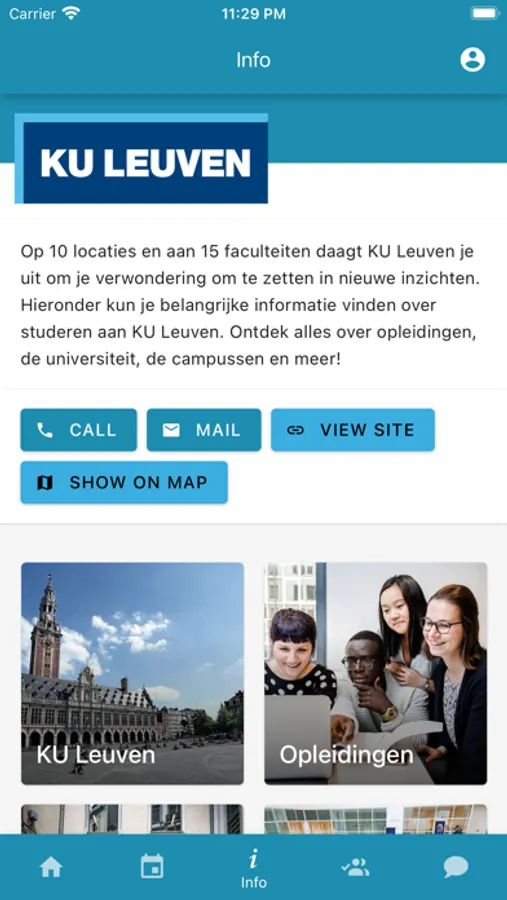Viewport: 507px width, 900px height.
Task: Tap the VIEW SITE button
Action: 353,430
